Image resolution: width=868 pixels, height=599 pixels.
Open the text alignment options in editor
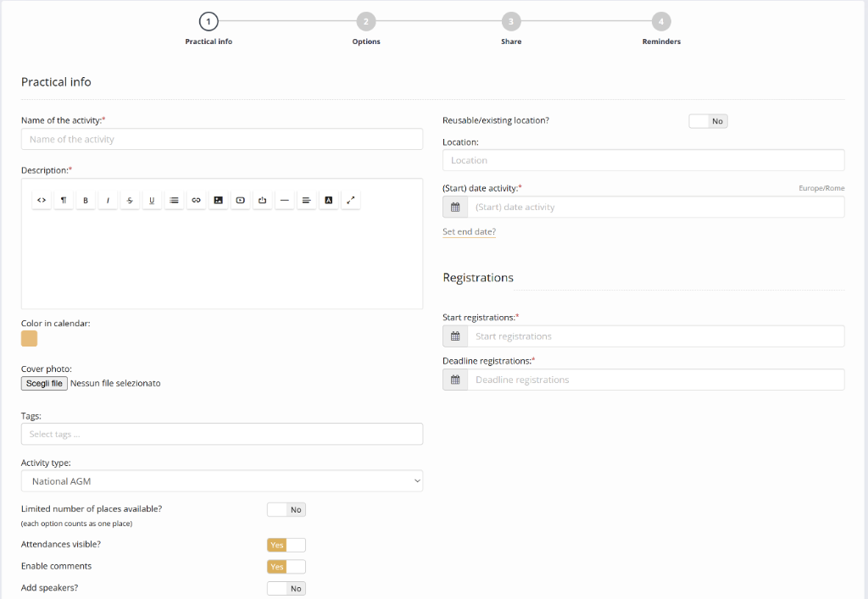pos(307,200)
